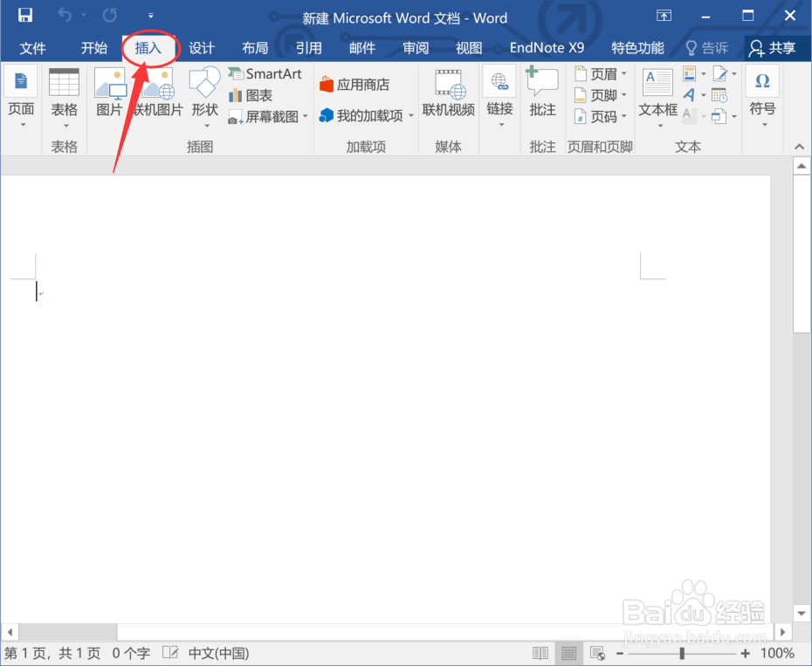Screen dimensions: 812x666
Task: Click the 100% zoom level
Action: point(777,654)
